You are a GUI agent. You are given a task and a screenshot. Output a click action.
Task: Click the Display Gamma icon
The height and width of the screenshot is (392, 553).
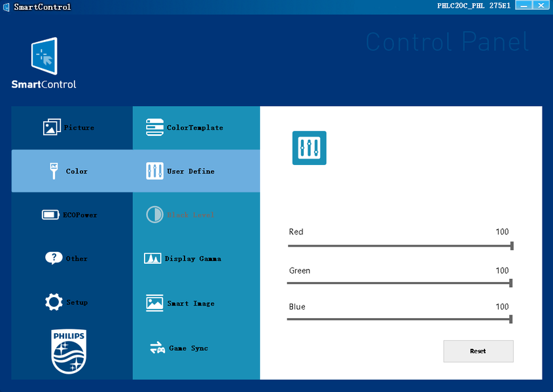pos(152,258)
